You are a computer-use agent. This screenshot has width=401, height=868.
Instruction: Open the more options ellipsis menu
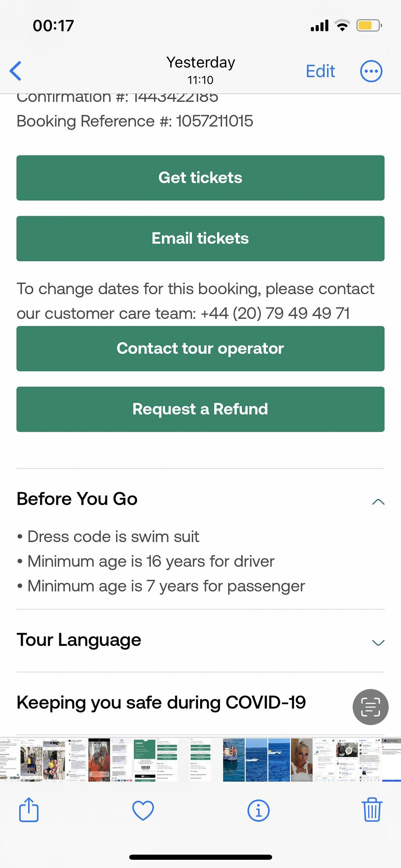(x=371, y=71)
